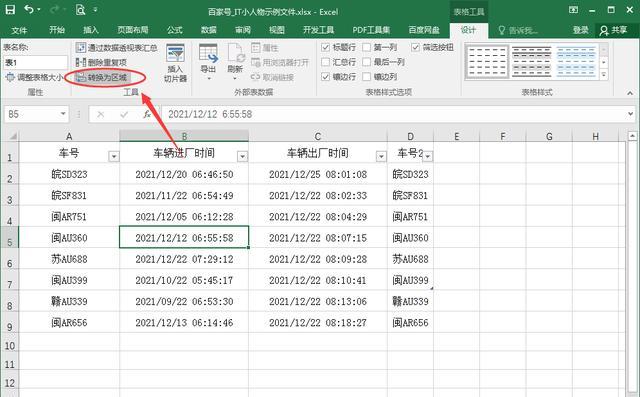This screenshot has height=397, width=640.
Task: Click the Insert Function fx icon
Action: tap(147, 114)
